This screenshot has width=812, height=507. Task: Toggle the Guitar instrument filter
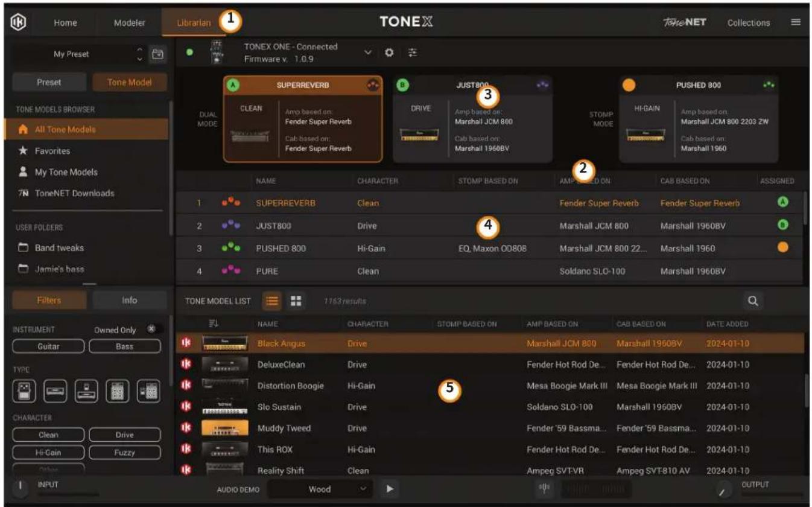(x=49, y=346)
